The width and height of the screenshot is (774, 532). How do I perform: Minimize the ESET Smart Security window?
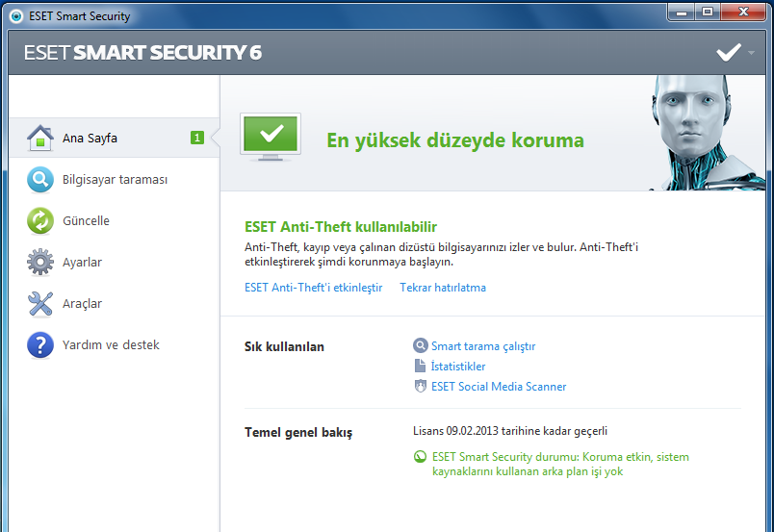(682, 12)
